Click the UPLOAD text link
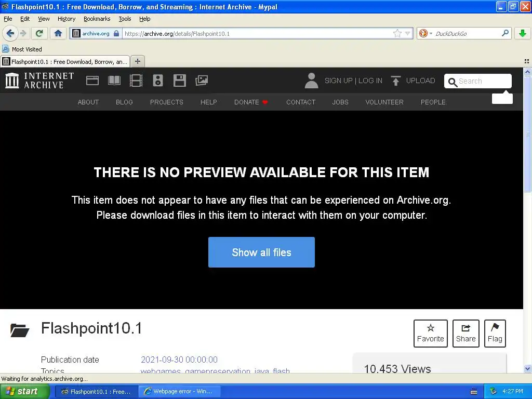Screen dimensions: 532x399 pyautogui.click(x=420, y=81)
